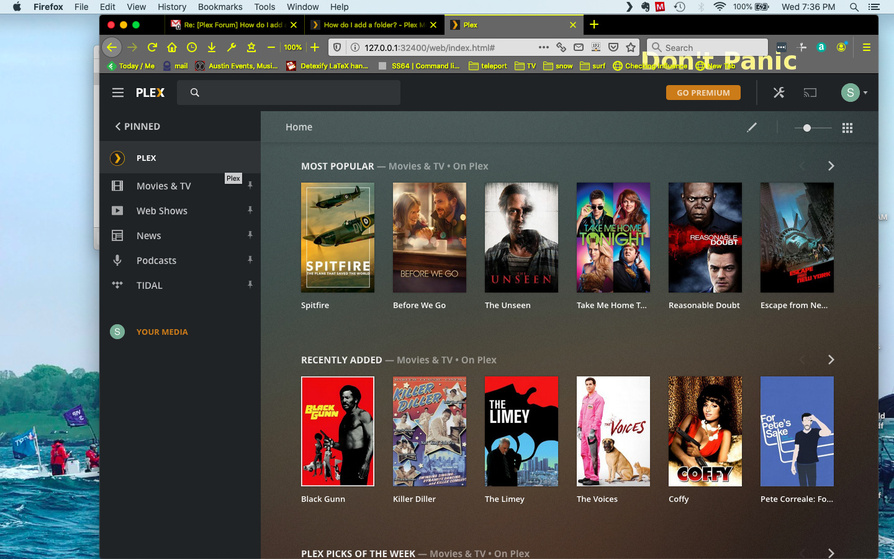This screenshot has height=559, width=894.
Task: Open the Black Gunn poster
Action: 338,431
